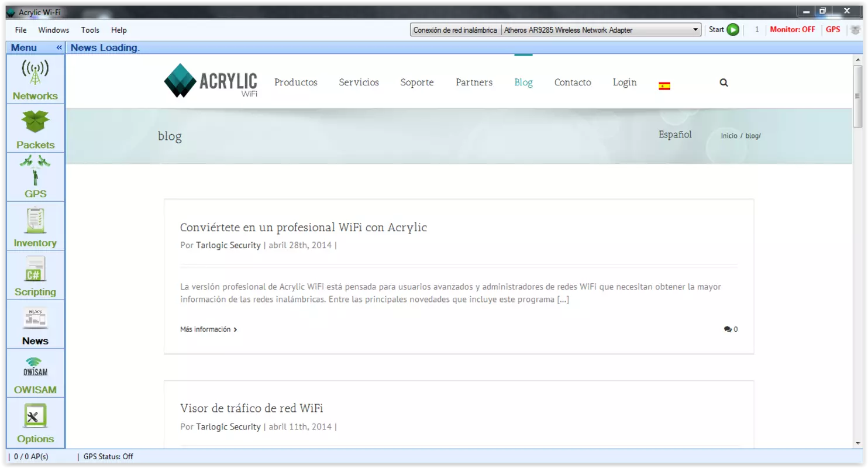The height and width of the screenshot is (468, 868).
Task: Click the Inicio breadcrumb link
Action: (x=729, y=136)
